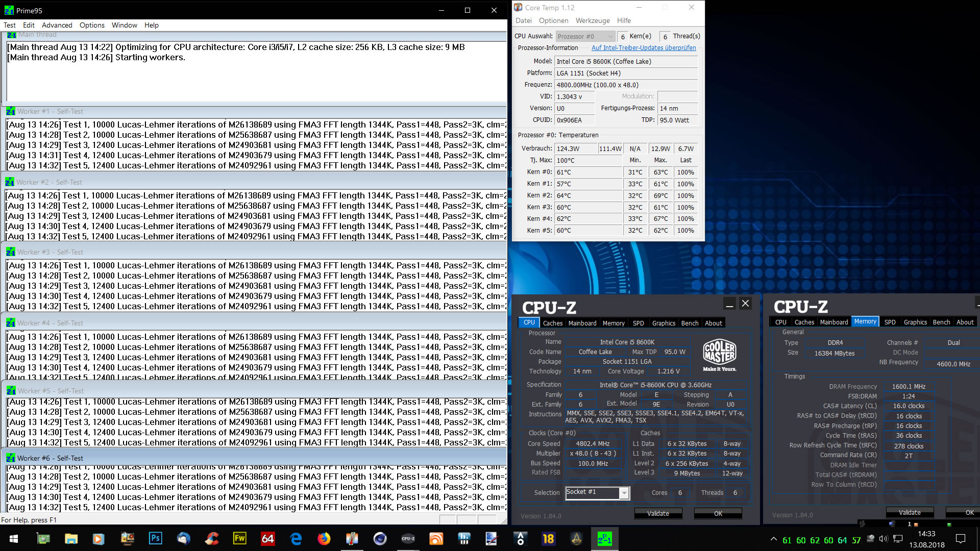Click Validate in the CPU-Z CPU window
The width and height of the screenshot is (980, 551).
[x=657, y=513]
